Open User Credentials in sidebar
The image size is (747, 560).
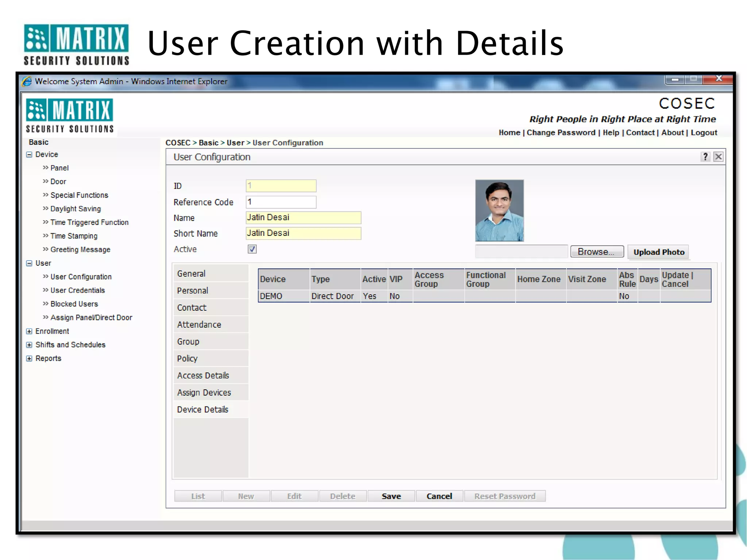click(78, 290)
